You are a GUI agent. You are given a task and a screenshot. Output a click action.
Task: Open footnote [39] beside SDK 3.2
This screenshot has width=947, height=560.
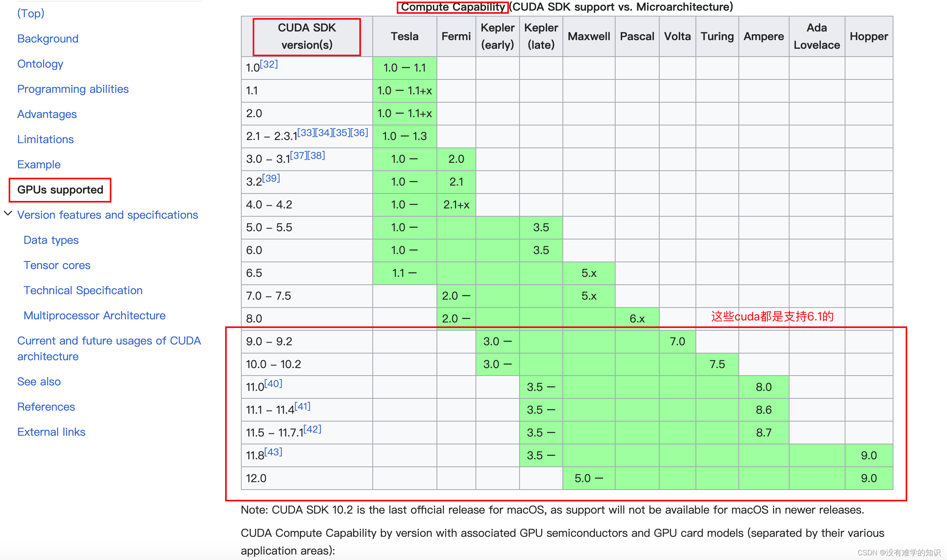coord(271,178)
